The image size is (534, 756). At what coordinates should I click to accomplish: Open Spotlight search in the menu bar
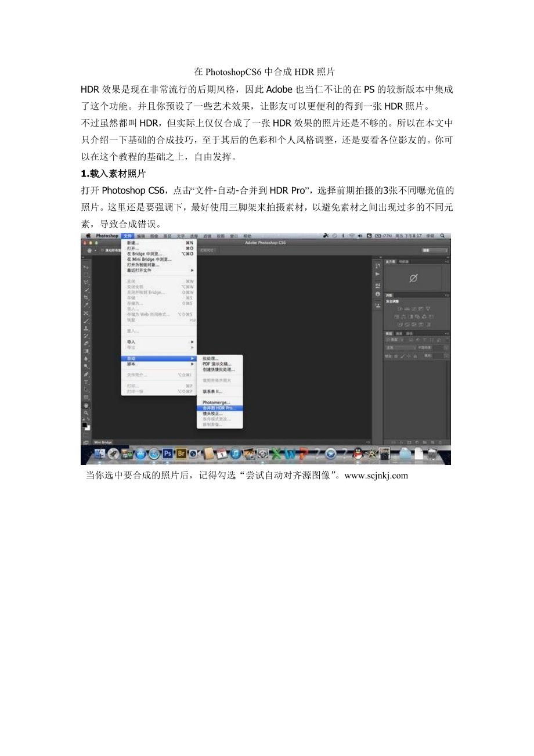[x=443, y=236]
